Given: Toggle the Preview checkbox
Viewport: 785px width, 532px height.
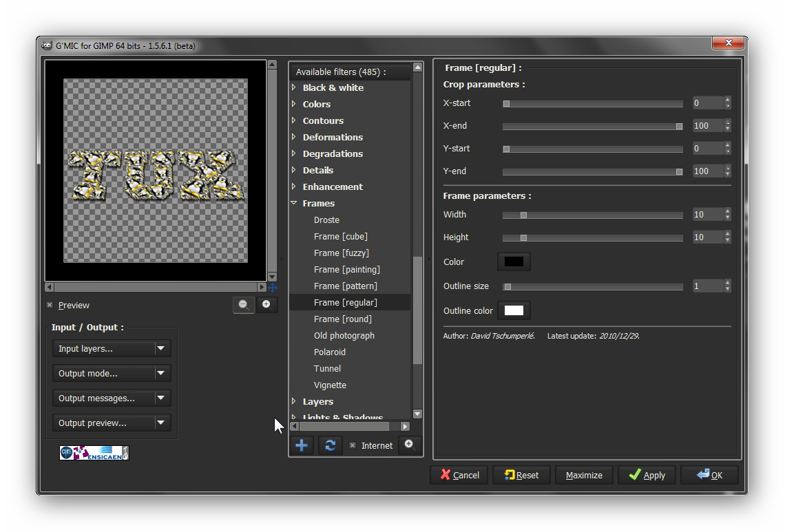Looking at the screenshot, I should coord(50,305).
